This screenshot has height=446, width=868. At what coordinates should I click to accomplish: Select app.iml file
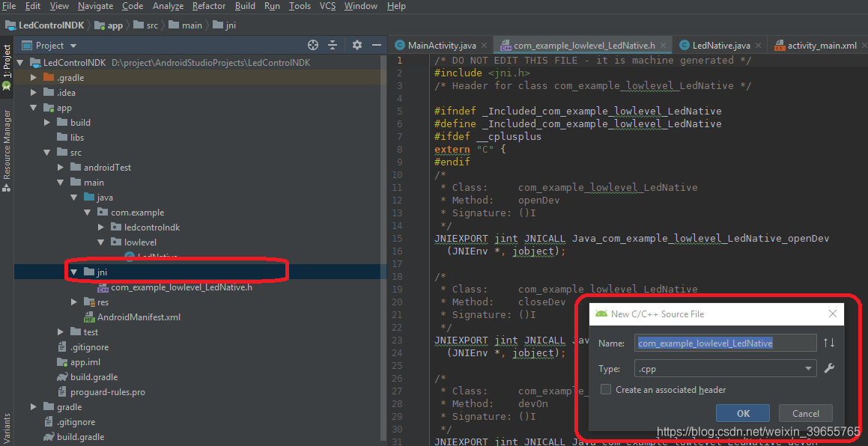pos(85,362)
